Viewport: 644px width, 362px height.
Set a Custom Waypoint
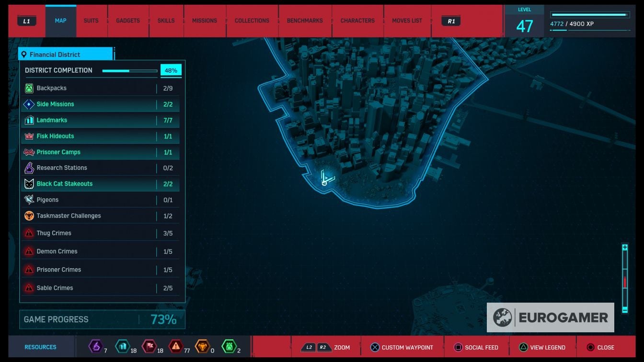[x=402, y=348]
